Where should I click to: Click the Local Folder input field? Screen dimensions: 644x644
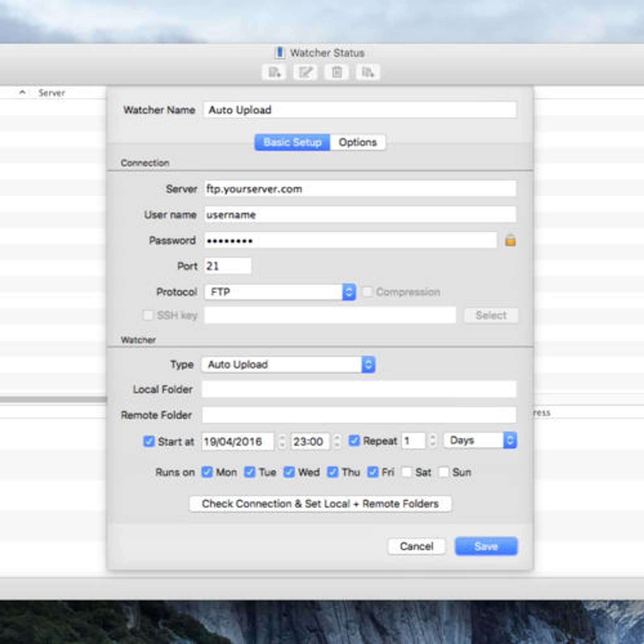click(x=359, y=389)
